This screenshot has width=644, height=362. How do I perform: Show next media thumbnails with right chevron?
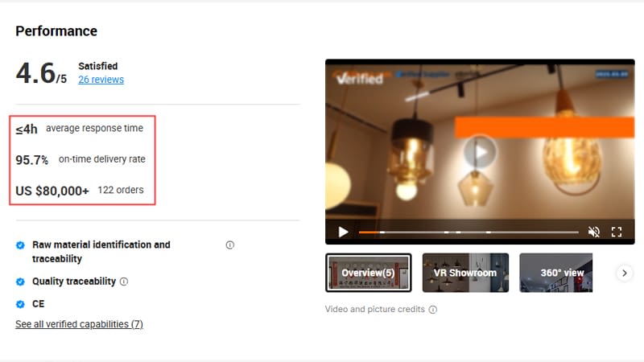tap(625, 273)
